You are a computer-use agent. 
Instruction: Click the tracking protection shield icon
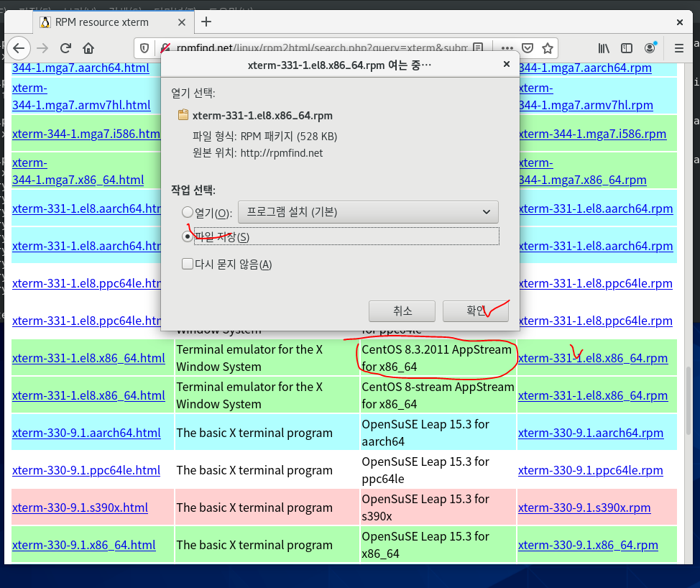(x=144, y=48)
